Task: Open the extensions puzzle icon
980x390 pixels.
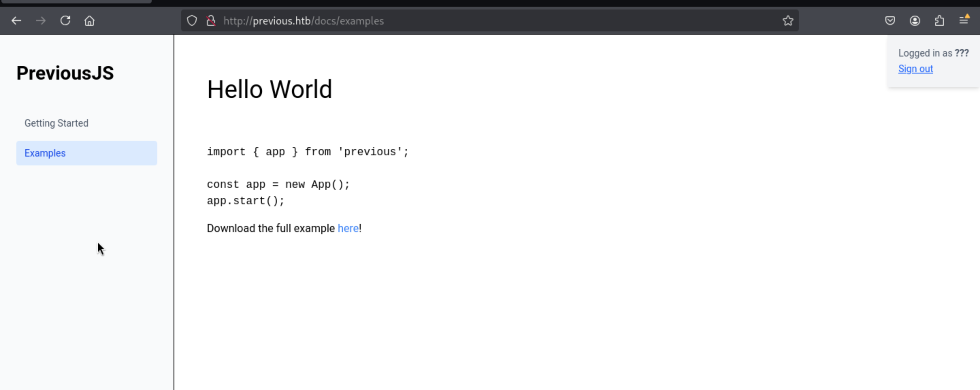Action: point(939,20)
